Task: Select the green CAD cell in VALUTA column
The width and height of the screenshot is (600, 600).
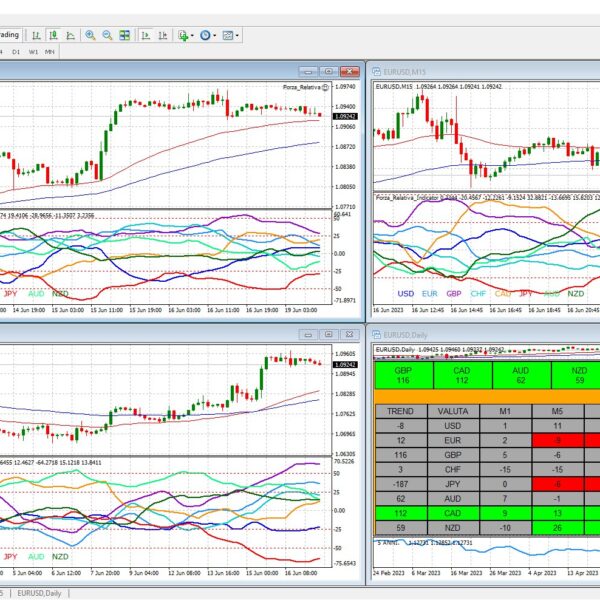Action: coord(453,513)
